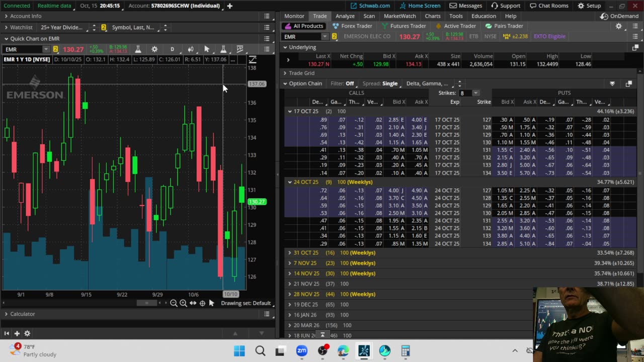This screenshot has width=644, height=362.
Task: Activate the crosshair target icon below the chart
Action: pyautogui.click(x=202, y=303)
